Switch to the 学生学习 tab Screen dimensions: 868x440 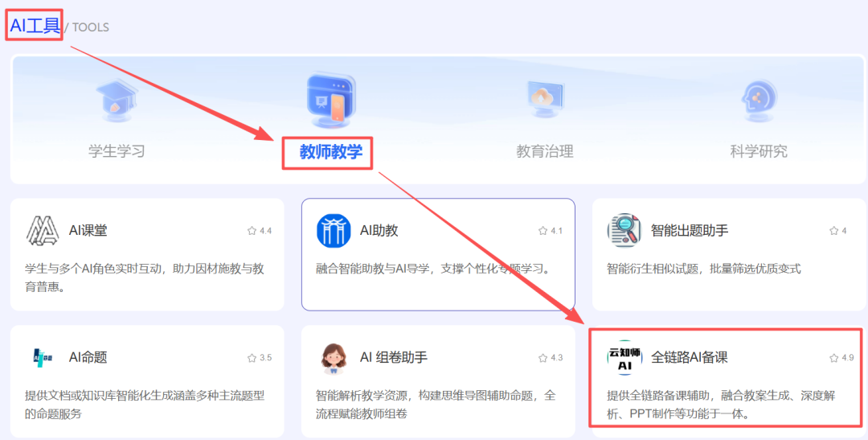coord(117,150)
